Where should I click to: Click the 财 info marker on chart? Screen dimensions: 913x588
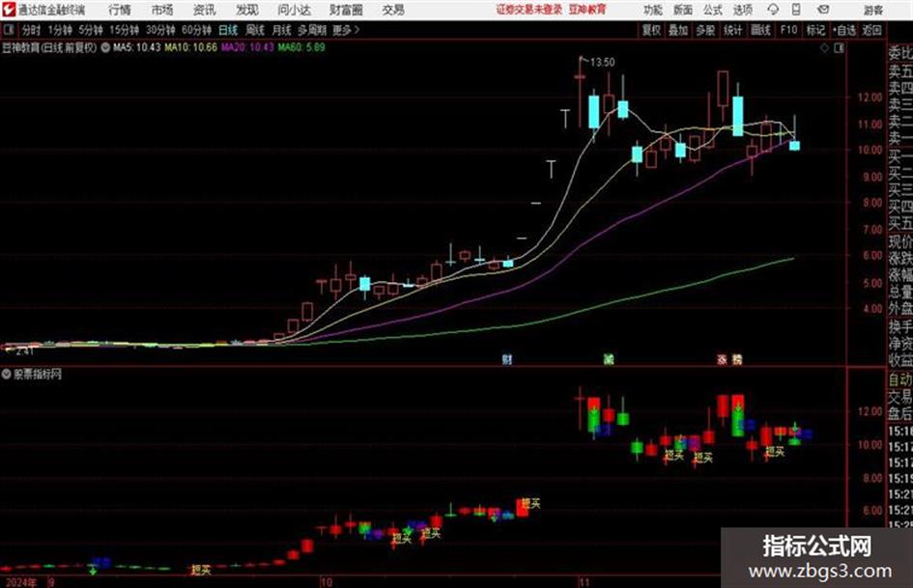point(507,359)
